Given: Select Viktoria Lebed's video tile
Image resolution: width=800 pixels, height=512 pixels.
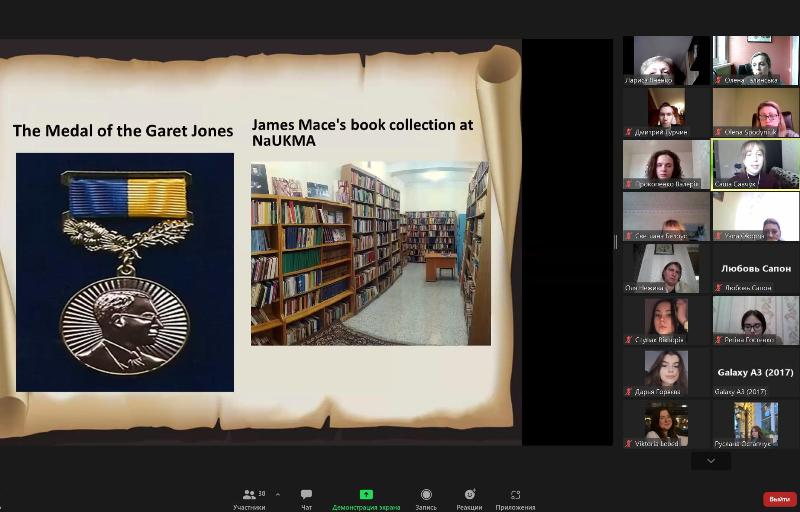Looking at the screenshot, I should pos(666,424).
